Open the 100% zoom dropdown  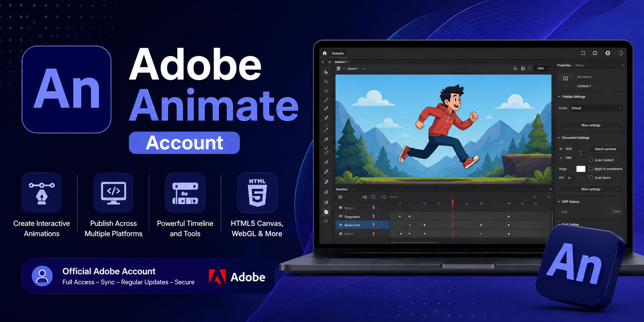point(550,69)
